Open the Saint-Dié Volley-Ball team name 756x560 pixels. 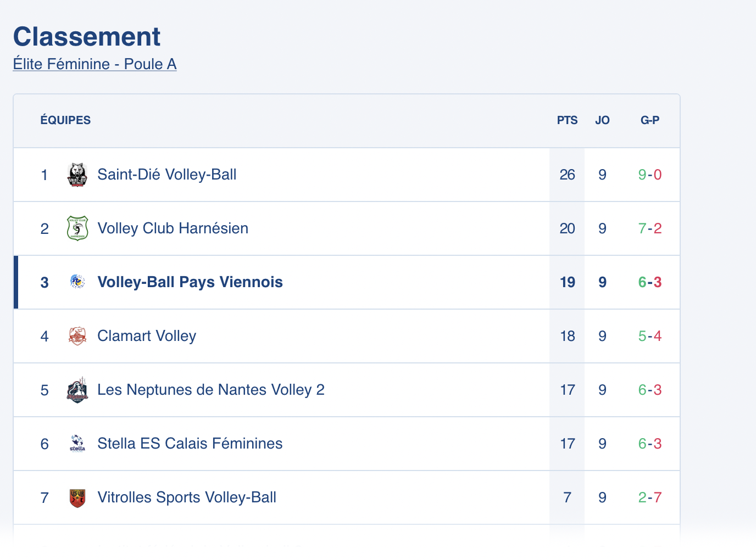[166, 175]
